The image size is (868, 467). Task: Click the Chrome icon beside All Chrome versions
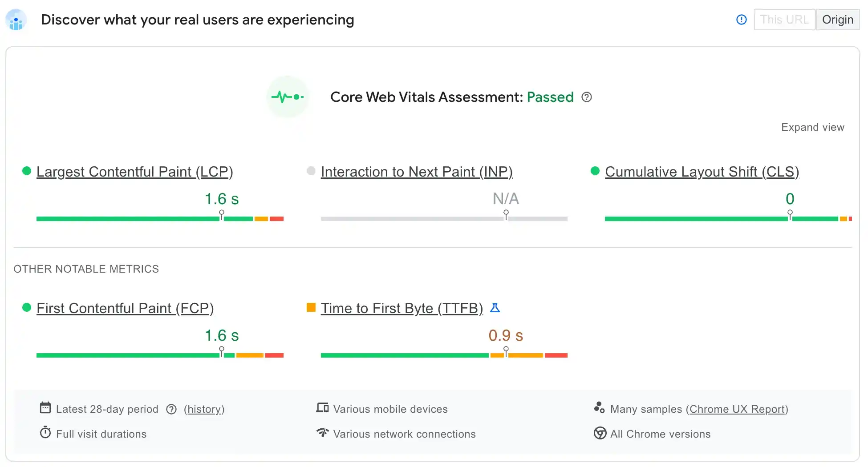[x=600, y=433]
